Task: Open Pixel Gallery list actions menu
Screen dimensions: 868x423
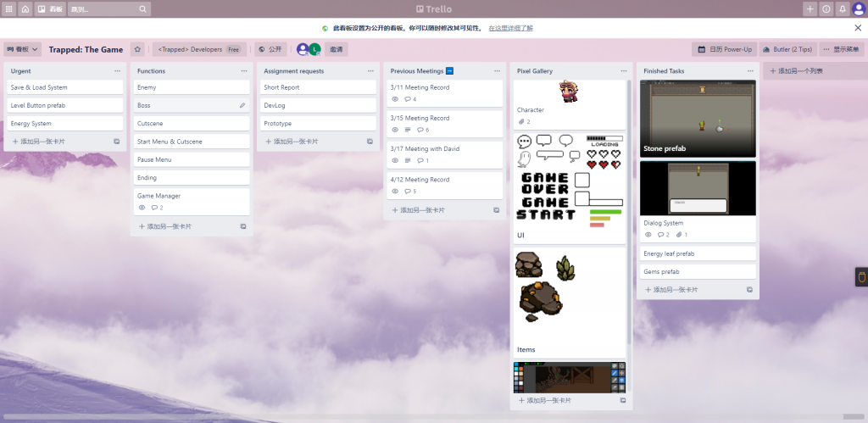Action: click(x=624, y=71)
